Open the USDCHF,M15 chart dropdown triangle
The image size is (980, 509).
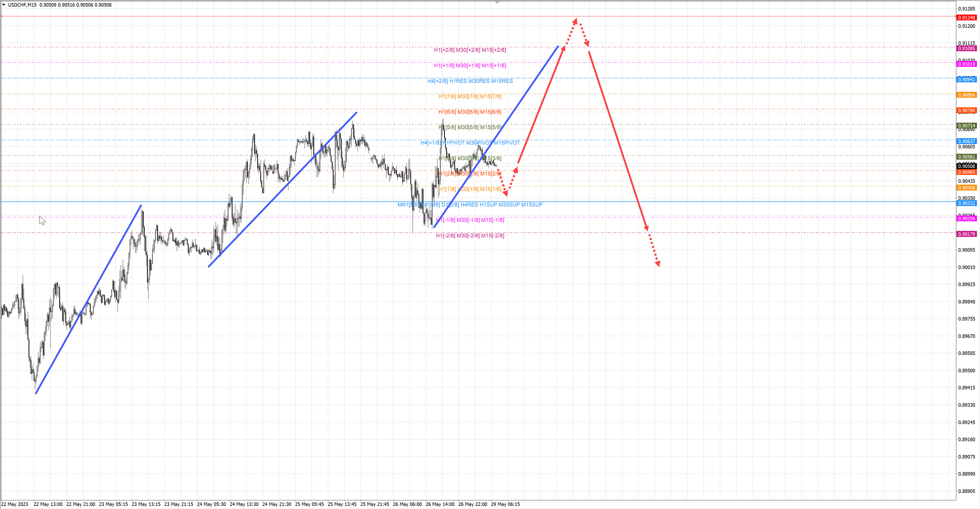[x=4, y=5]
